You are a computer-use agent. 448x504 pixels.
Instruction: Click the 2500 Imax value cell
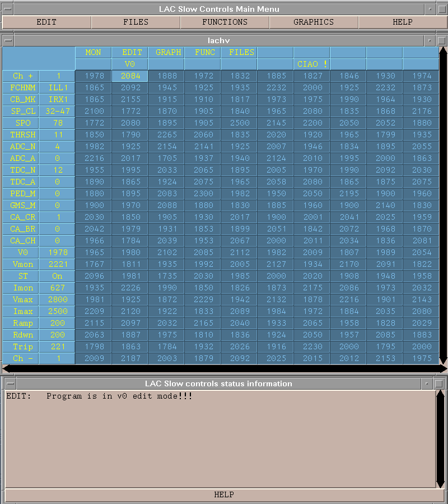(x=57, y=312)
